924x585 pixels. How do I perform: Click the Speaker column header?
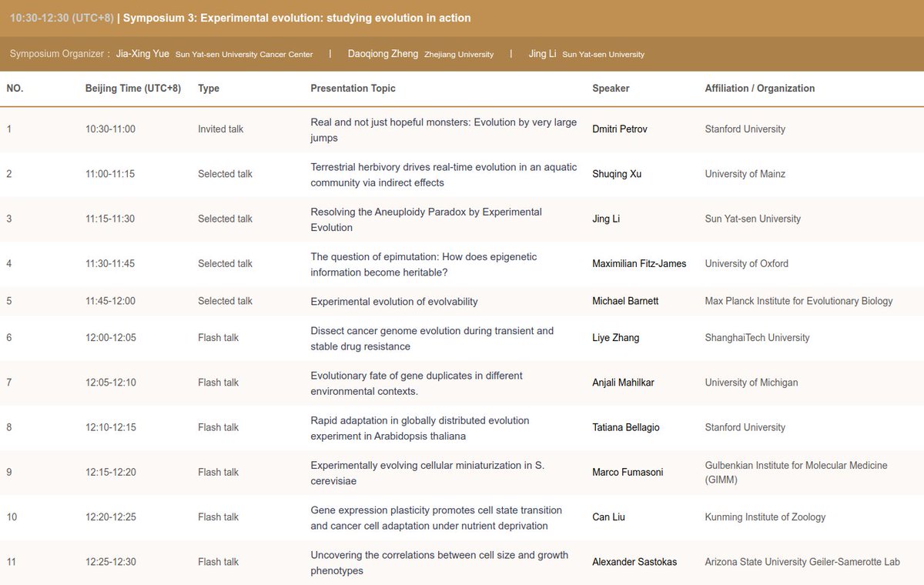(x=611, y=89)
